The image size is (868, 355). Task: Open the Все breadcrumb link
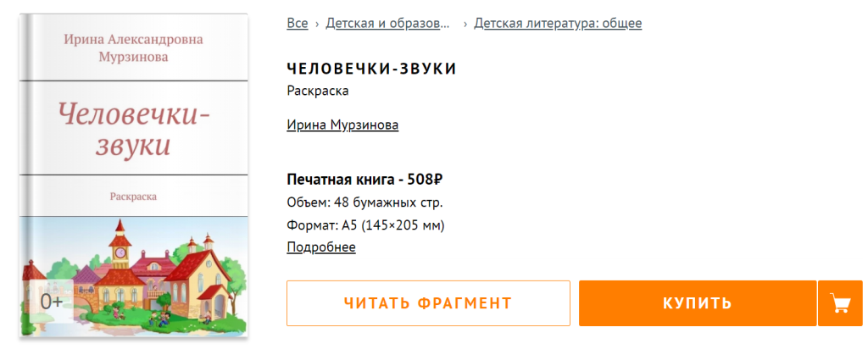click(298, 23)
